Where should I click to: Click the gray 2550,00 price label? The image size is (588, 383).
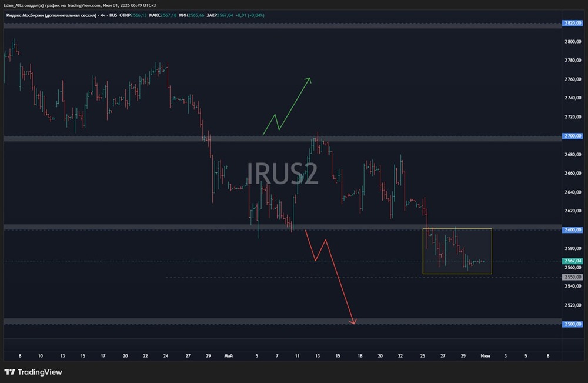click(x=572, y=277)
